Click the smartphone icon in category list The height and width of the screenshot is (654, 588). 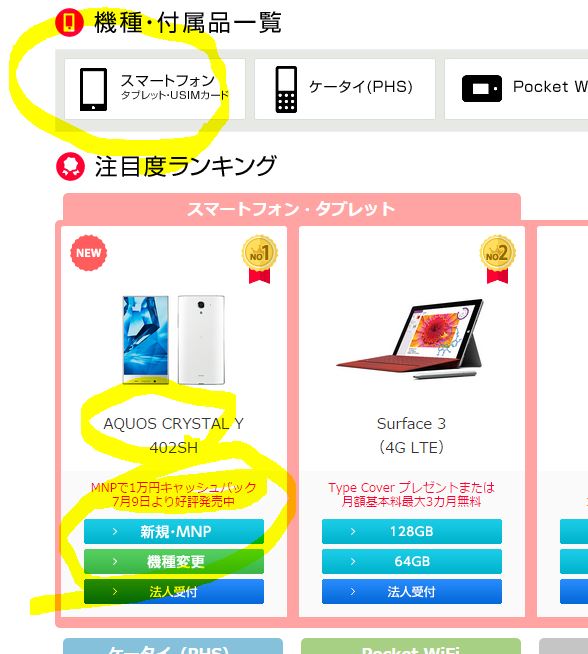pos(93,89)
